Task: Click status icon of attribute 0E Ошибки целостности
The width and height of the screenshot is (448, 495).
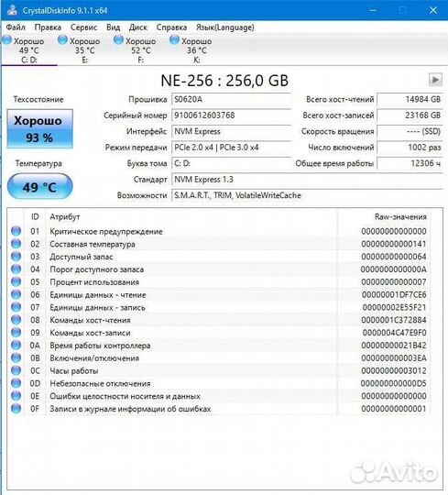Action: (x=16, y=396)
